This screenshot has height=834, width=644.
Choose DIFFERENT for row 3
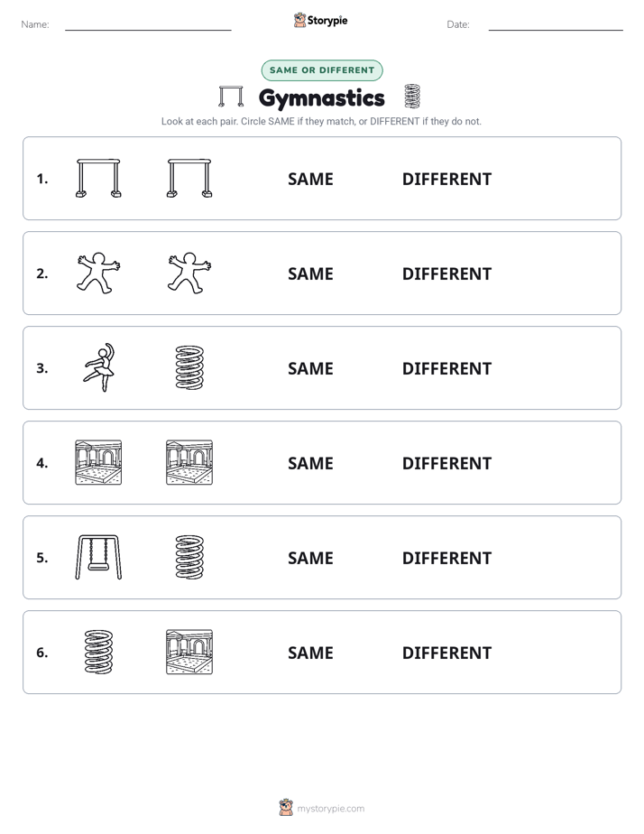(446, 368)
